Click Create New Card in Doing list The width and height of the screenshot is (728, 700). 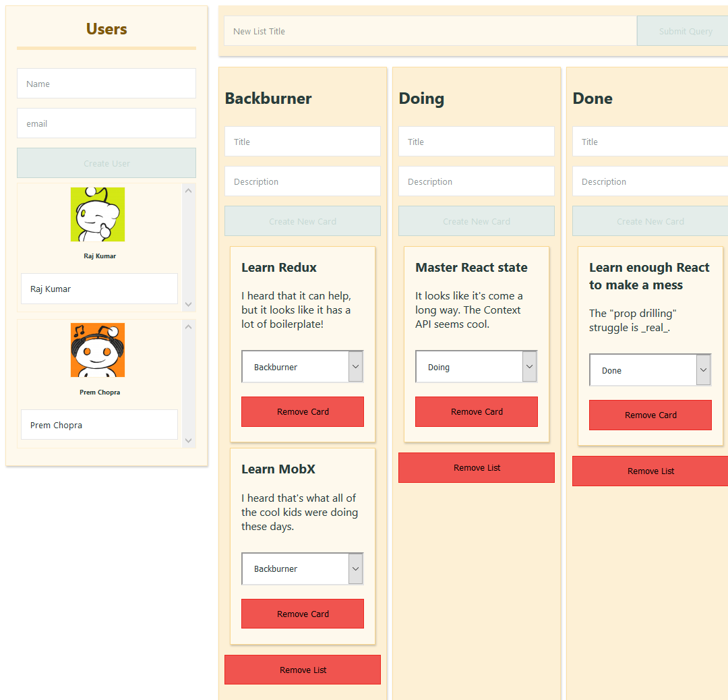[x=477, y=221]
